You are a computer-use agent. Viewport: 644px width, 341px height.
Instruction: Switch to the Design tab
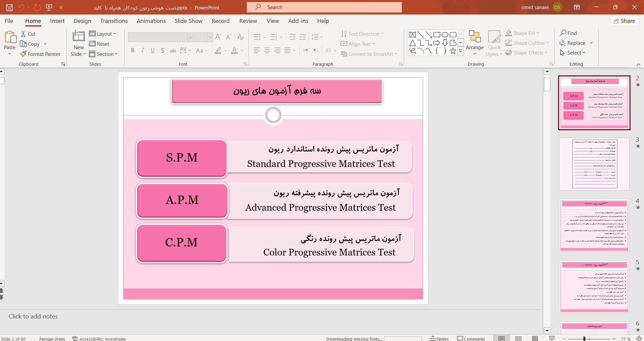[x=82, y=21]
